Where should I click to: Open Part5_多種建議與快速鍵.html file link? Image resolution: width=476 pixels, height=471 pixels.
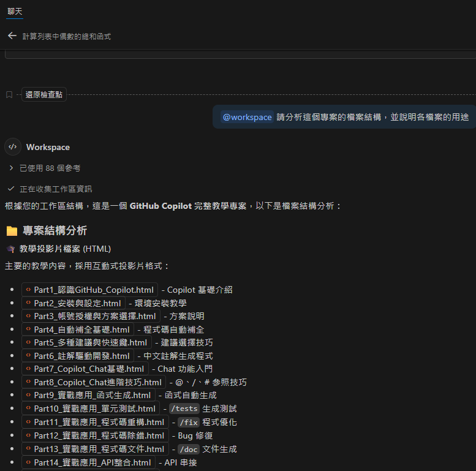coord(87,342)
